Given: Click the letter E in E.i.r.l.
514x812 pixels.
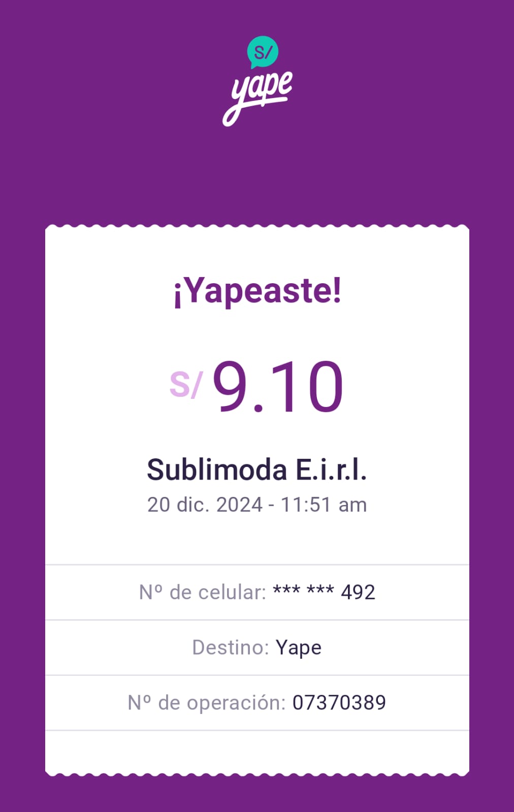Looking at the screenshot, I should pyautogui.click(x=304, y=470).
